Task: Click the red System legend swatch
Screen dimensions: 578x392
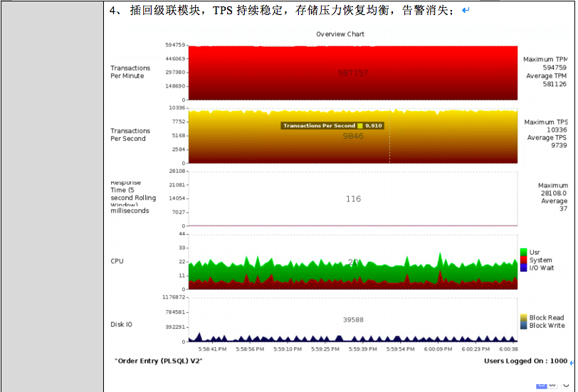Action: pyautogui.click(x=523, y=260)
